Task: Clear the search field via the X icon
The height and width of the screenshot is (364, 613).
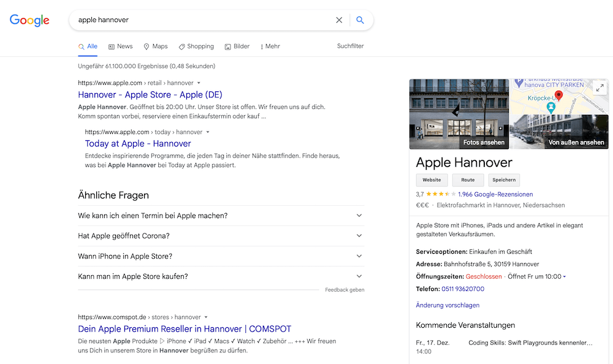Action: pos(339,20)
